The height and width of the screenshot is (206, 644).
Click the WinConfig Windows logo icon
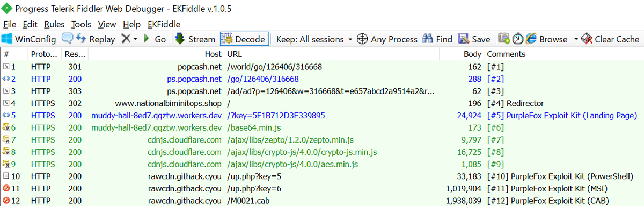7,39
